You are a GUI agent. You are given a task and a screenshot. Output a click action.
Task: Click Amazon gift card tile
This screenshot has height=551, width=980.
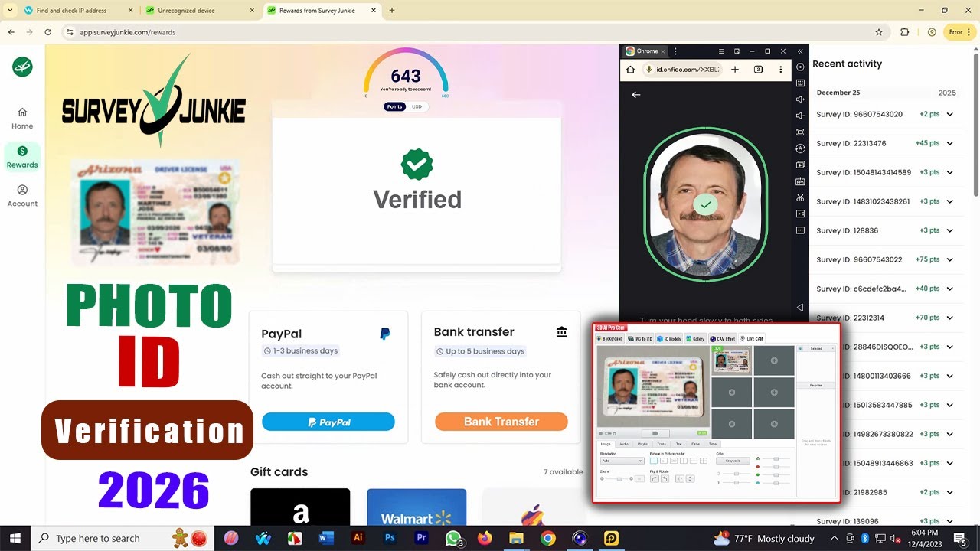[x=300, y=507]
